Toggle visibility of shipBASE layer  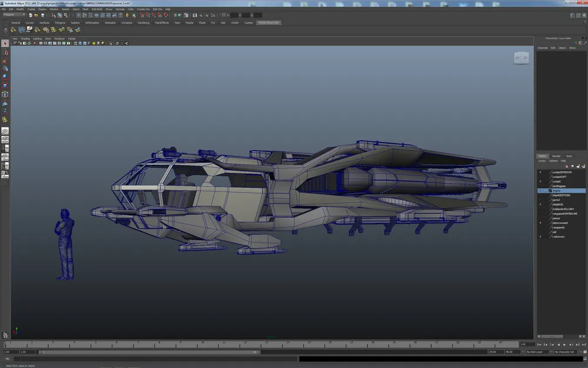540,204
